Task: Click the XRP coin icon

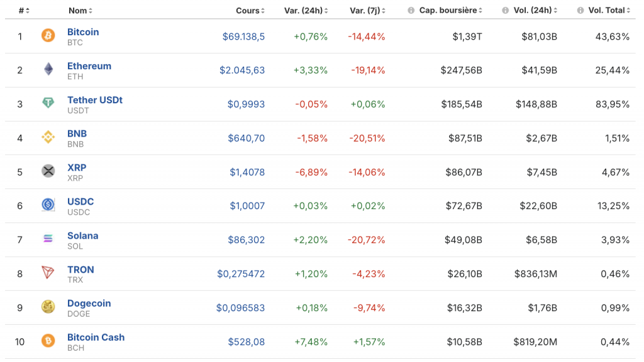Action: [x=48, y=171]
